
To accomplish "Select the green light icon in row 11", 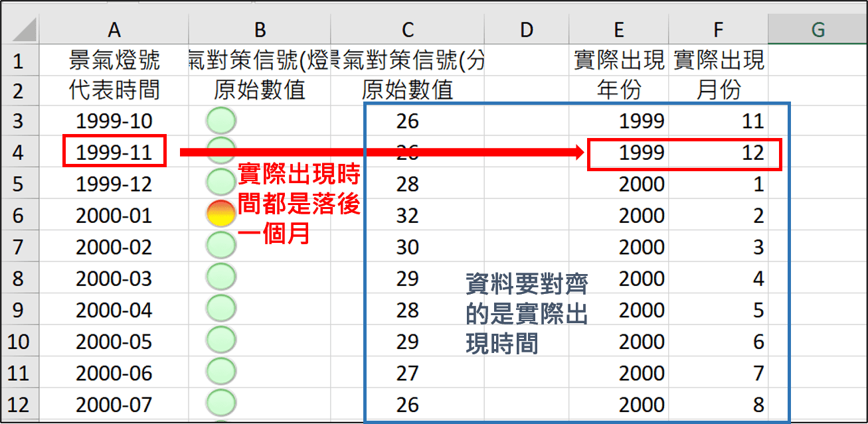I will 221,373.
